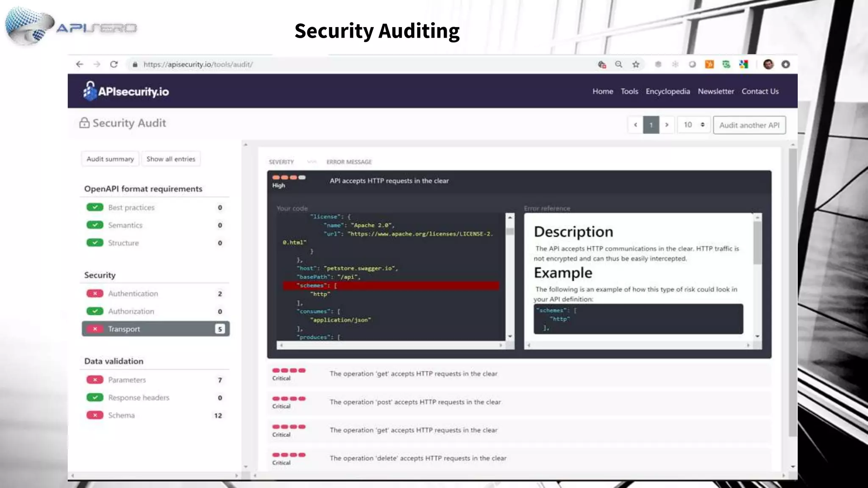868x488 pixels.
Task: Click red X badge beside Schema
Action: pyautogui.click(x=95, y=415)
